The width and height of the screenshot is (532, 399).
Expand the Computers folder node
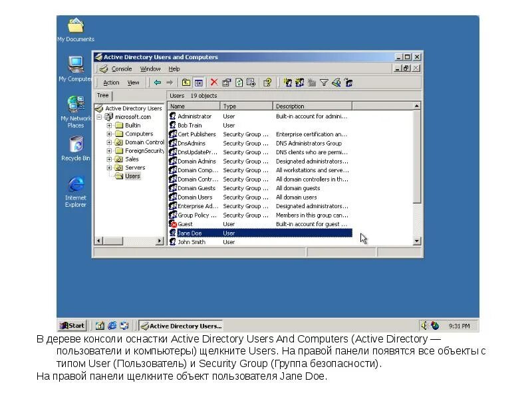point(109,134)
